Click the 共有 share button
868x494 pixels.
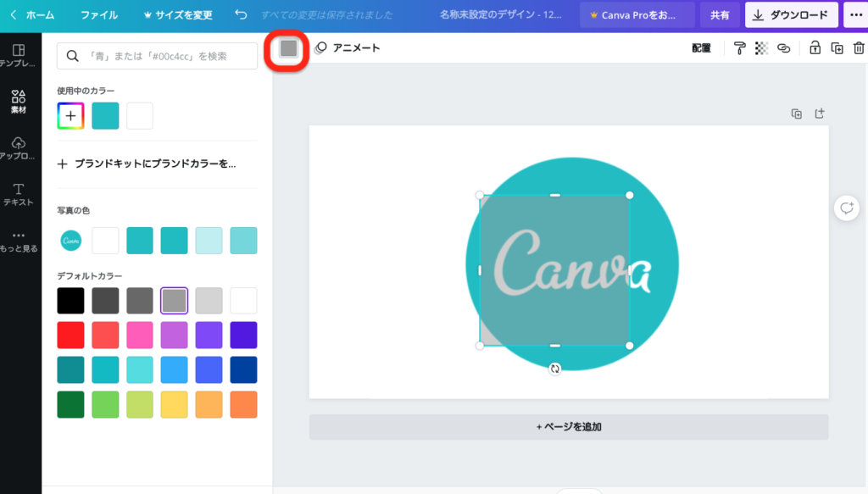pyautogui.click(x=720, y=15)
